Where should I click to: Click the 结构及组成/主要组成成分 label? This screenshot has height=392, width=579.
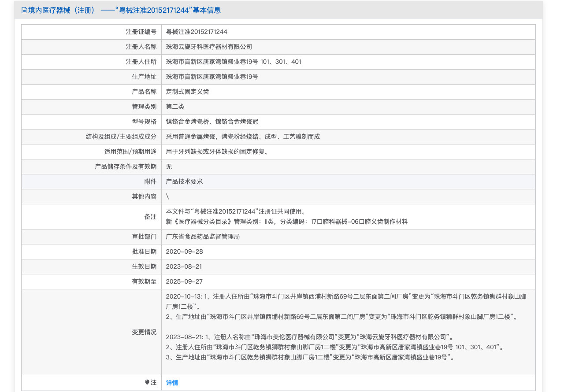(121, 137)
